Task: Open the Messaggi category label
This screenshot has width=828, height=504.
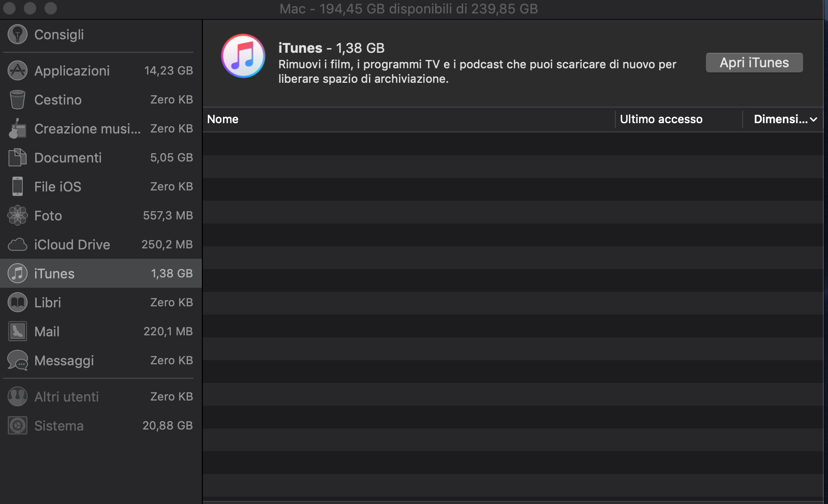Action: pos(64,361)
